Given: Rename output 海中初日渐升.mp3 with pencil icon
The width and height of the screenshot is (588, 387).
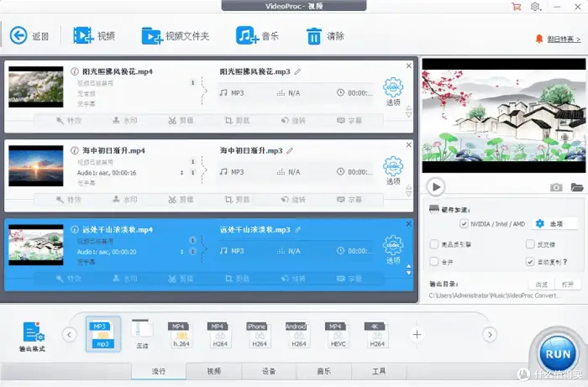Looking at the screenshot, I should tap(290, 151).
